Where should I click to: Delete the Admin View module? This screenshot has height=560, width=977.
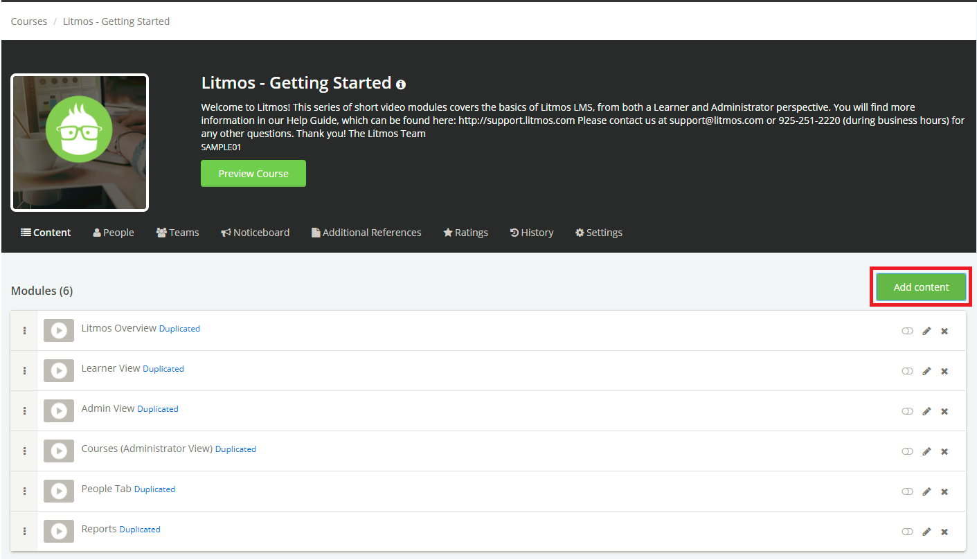point(944,411)
